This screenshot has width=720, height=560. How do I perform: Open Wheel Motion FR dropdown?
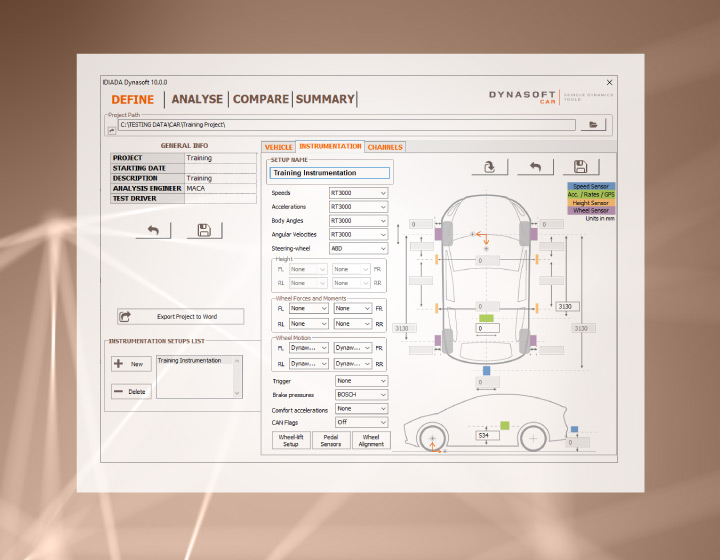click(x=353, y=348)
